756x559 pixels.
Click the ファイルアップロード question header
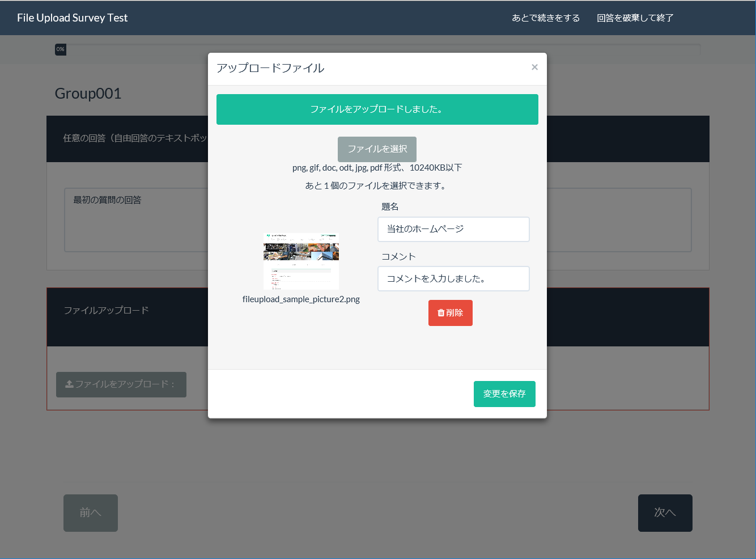tap(106, 311)
